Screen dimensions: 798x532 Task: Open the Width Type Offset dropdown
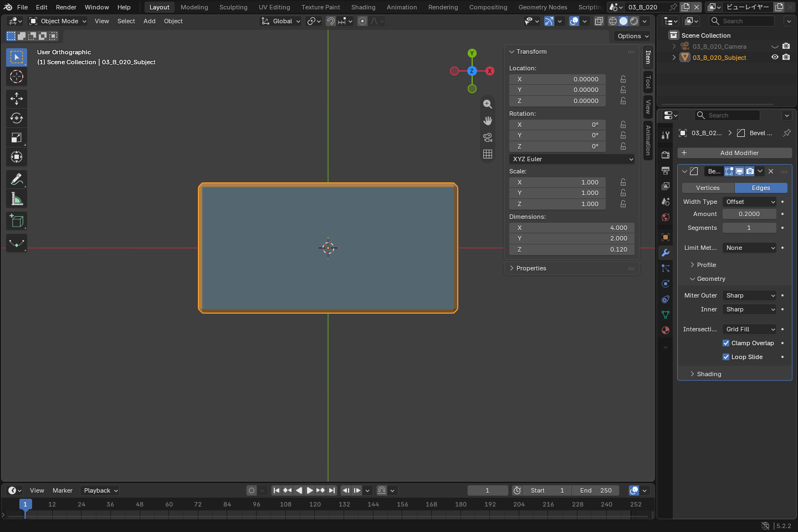[750, 202]
